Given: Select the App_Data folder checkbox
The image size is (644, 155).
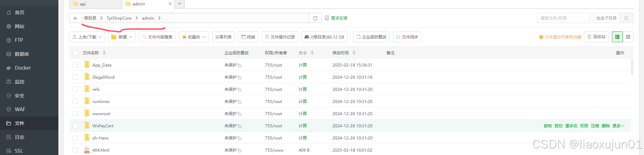Looking at the screenshot, I should 75,65.
